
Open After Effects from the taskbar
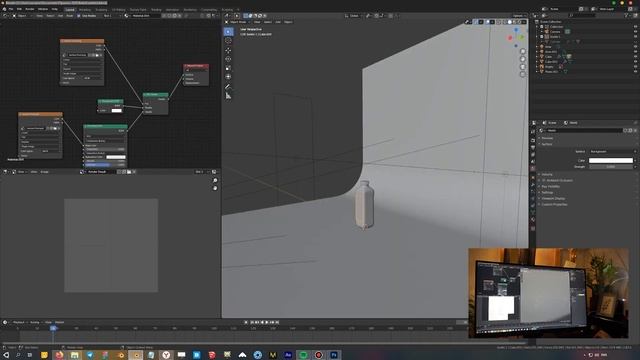[x=288, y=355]
